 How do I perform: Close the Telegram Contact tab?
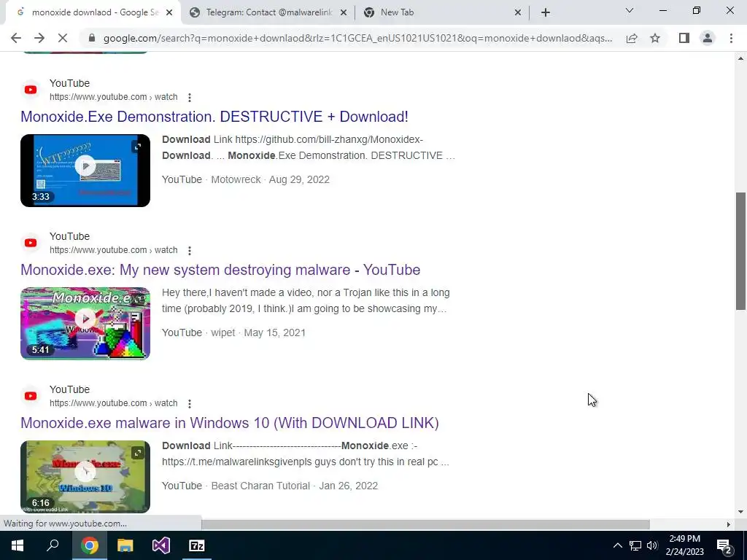(x=344, y=12)
